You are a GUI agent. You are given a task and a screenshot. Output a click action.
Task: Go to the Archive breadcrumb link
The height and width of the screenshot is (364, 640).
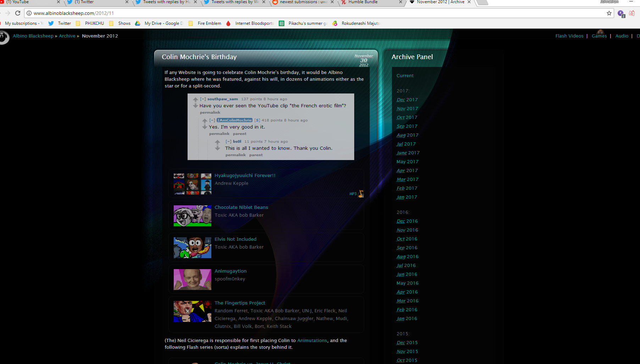(67, 36)
